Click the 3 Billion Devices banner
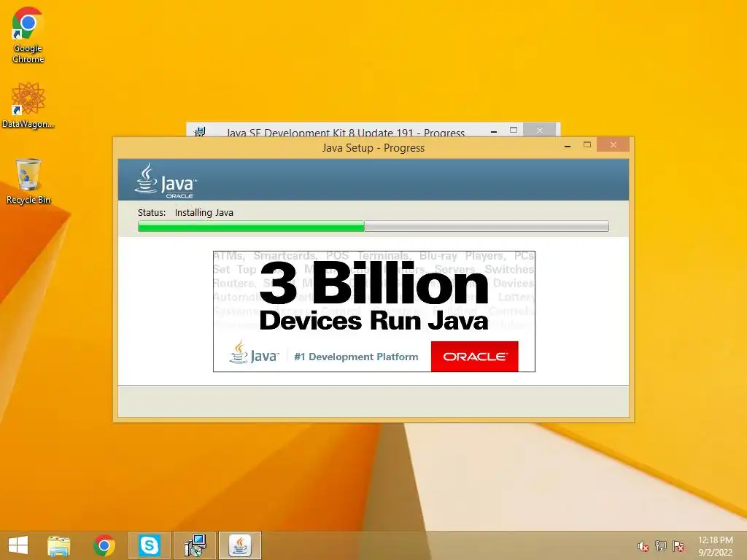This screenshot has width=747, height=560. pos(374,311)
